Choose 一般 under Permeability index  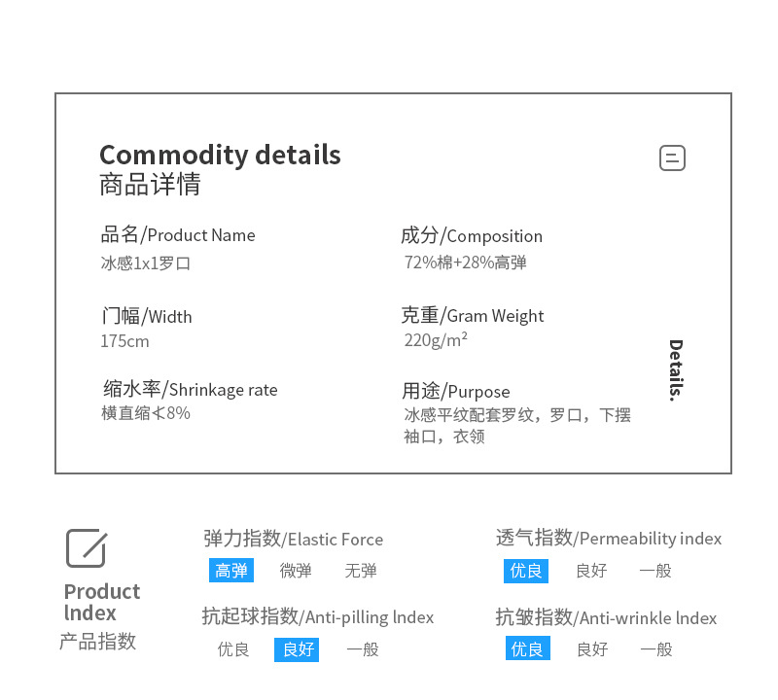click(655, 571)
